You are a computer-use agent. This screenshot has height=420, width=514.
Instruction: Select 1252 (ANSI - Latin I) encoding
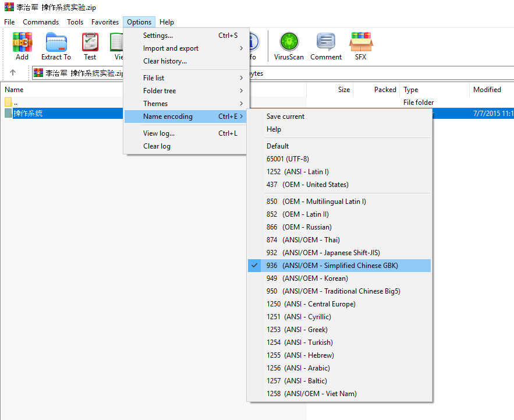point(339,172)
